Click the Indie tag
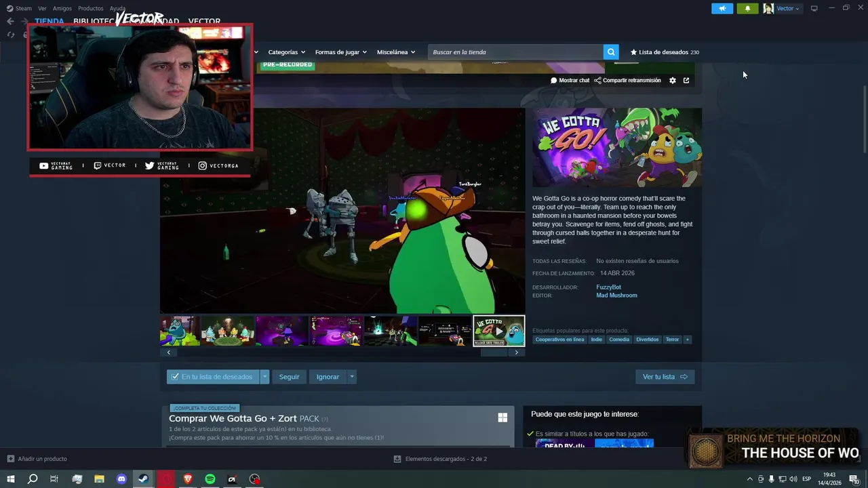The width and height of the screenshot is (868, 488). coord(596,340)
